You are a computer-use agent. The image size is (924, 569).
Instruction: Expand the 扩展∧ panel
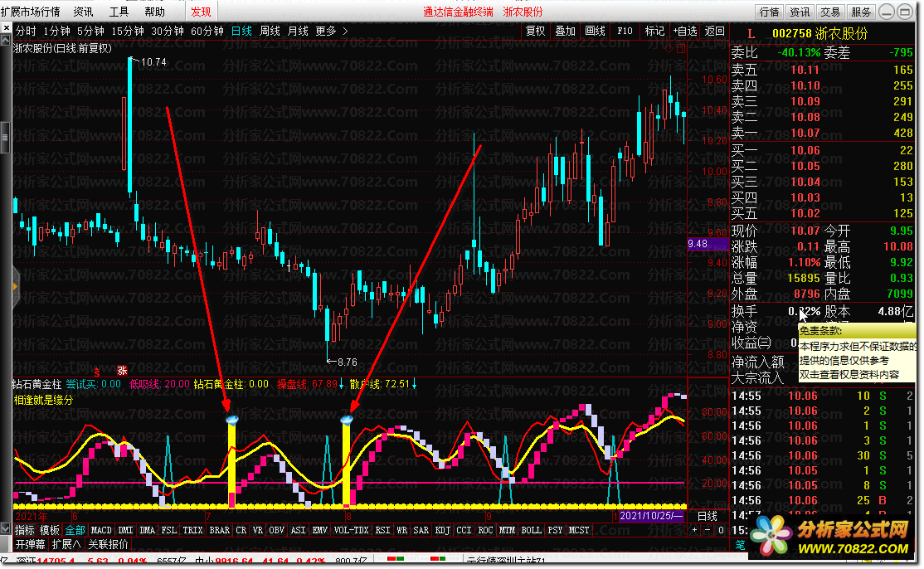click(66, 544)
